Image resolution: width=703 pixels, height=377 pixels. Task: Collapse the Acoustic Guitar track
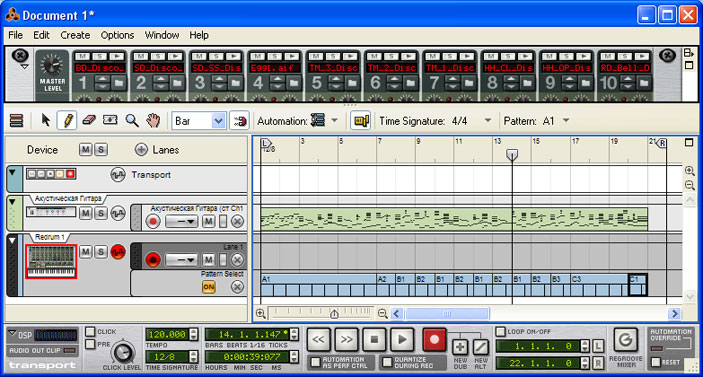point(13,202)
